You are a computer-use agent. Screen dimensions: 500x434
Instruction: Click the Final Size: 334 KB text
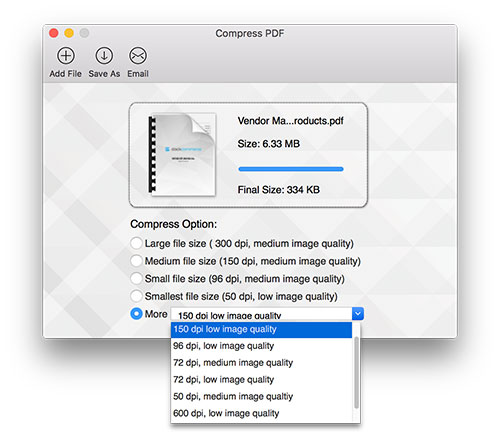click(279, 190)
